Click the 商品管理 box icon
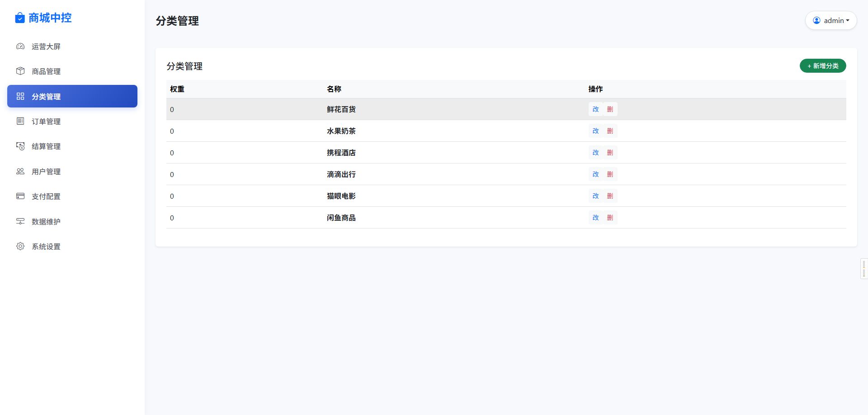Viewport: 868px width, 415px height. point(20,71)
